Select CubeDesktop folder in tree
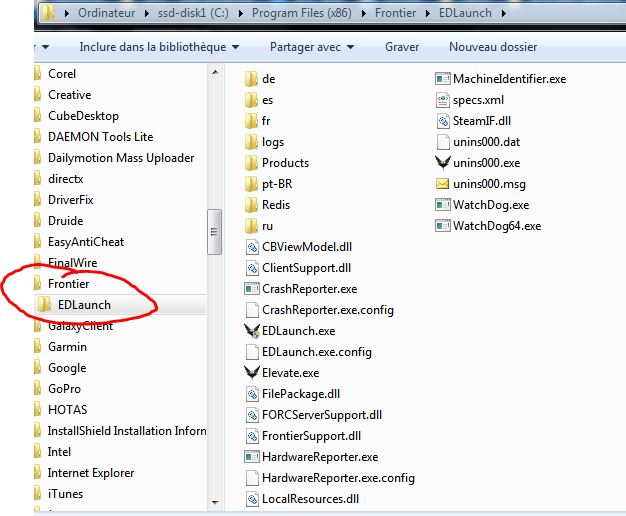626x516 pixels. click(x=83, y=116)
